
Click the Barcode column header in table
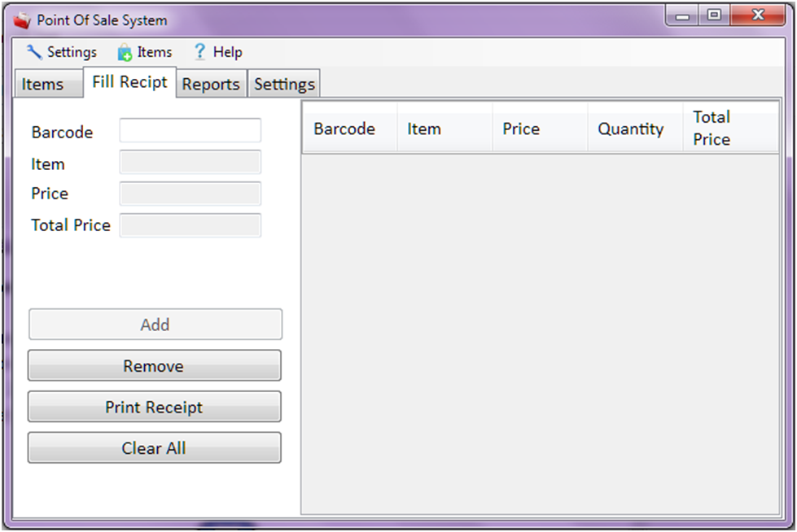350,128
